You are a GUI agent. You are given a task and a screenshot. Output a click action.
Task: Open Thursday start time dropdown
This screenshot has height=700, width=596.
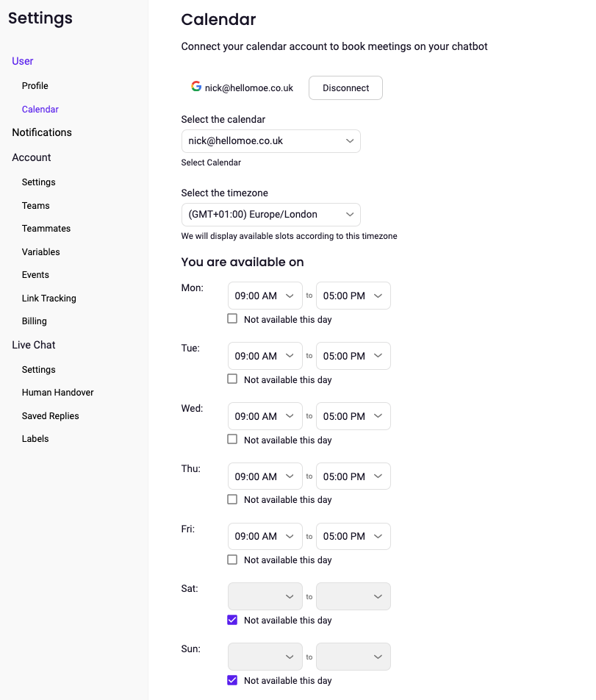pos(265,476)
